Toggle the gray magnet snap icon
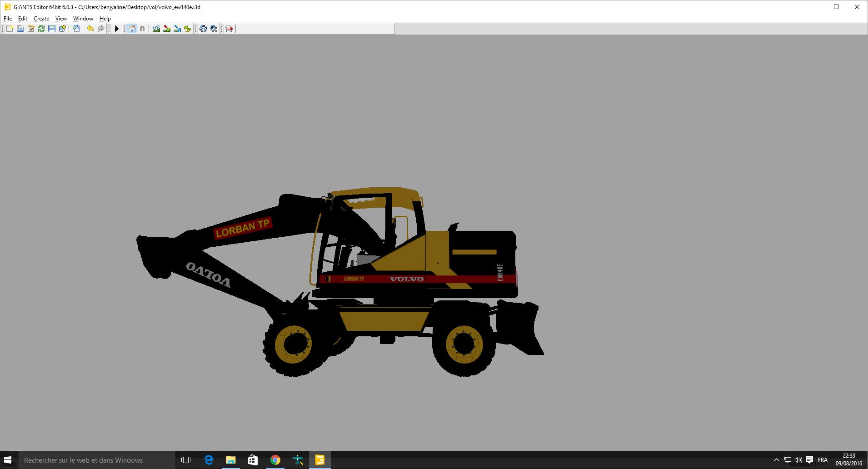 point(142,29)
